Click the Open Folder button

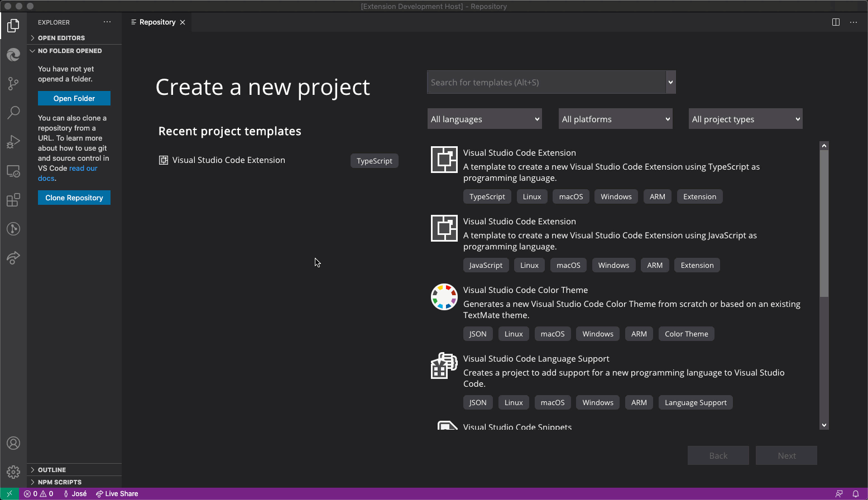tap(74, 98)
